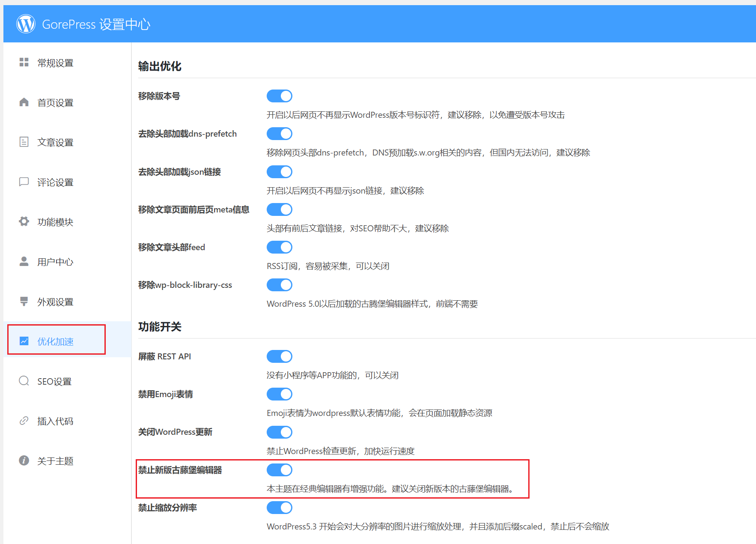
Task: Click the 输出优化 section heading
Action: tap(160, 66)
